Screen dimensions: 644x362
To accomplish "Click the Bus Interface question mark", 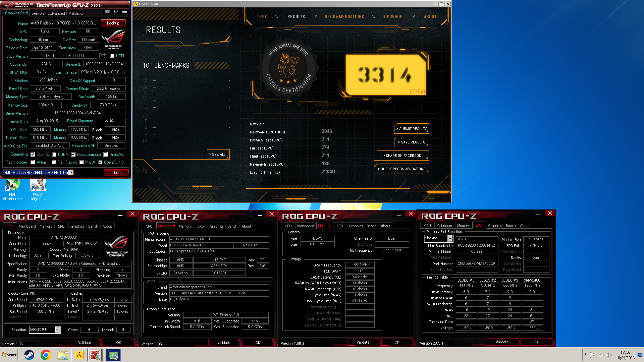I will pos(124,72).
